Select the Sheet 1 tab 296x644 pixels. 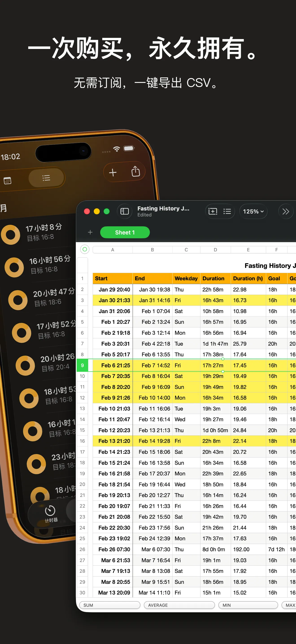tap(125, 232)
